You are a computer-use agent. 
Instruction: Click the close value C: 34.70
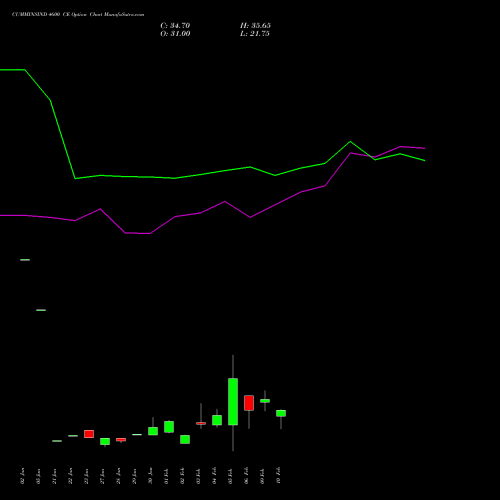pyautogui.click(x=175, y=26)
